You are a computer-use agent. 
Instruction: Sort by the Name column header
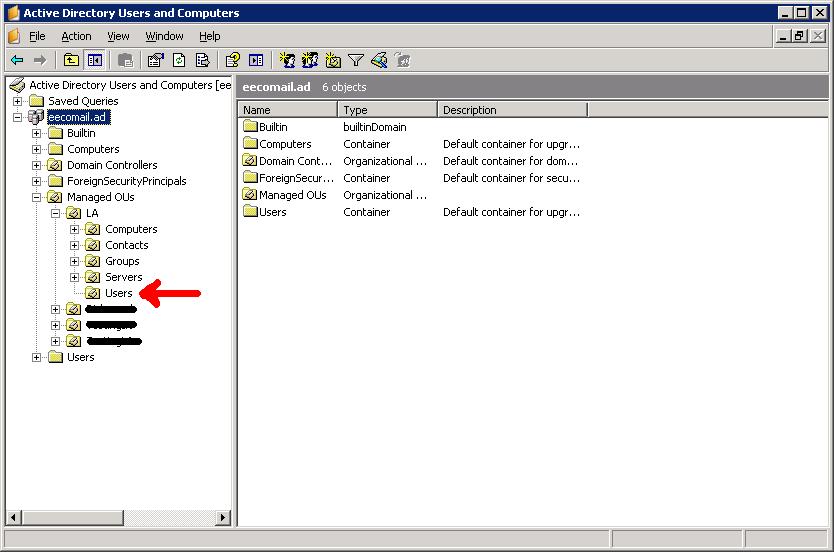click(x=287, y=110)
